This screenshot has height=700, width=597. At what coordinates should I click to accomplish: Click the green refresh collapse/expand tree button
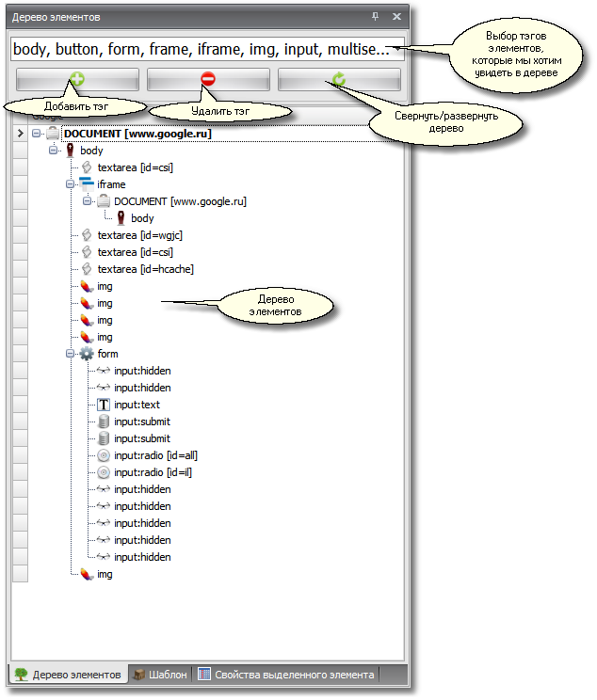click(338, 80)
